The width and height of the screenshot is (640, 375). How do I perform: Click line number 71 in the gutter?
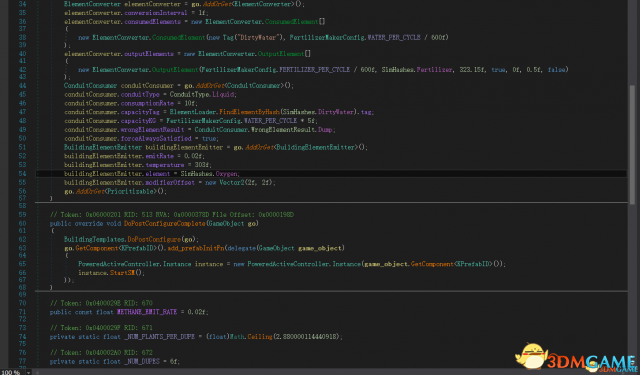coord(22,312)
